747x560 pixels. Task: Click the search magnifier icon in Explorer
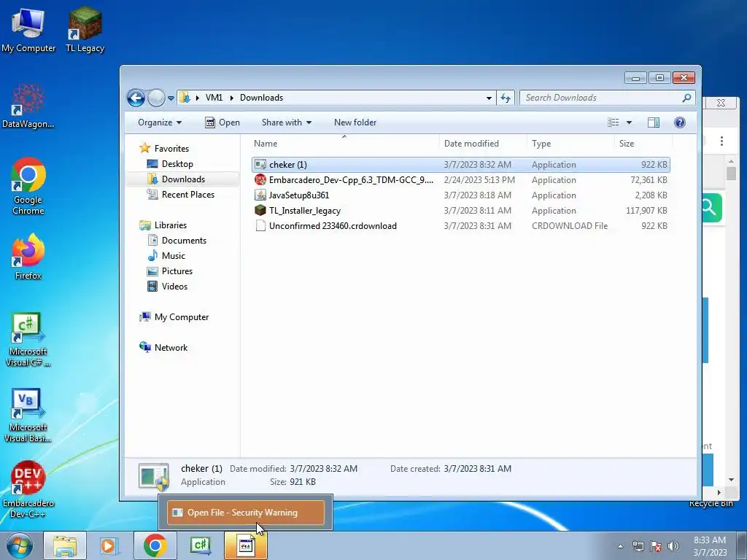point(686,98)
